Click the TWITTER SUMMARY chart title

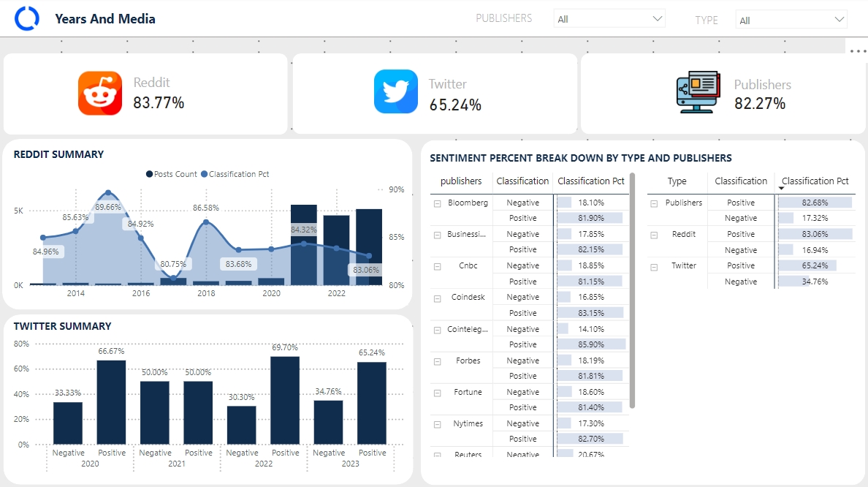click(x=63, y=326)
